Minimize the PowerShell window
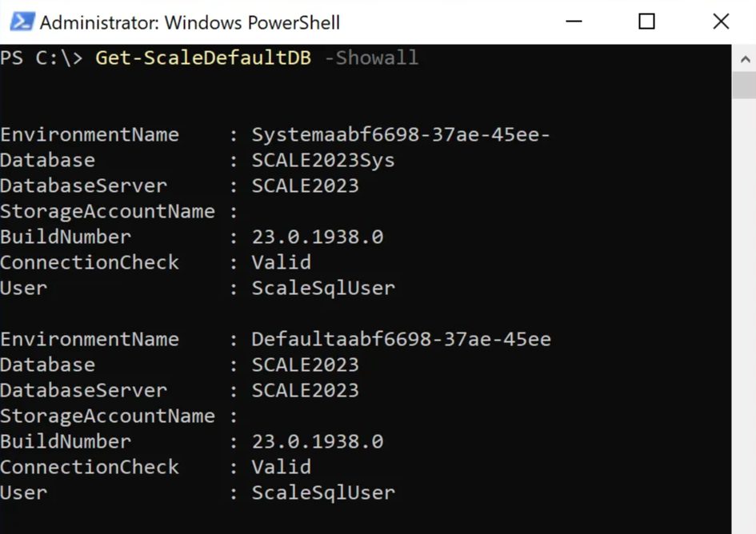 pyautogui.click(x=572, y=22)
